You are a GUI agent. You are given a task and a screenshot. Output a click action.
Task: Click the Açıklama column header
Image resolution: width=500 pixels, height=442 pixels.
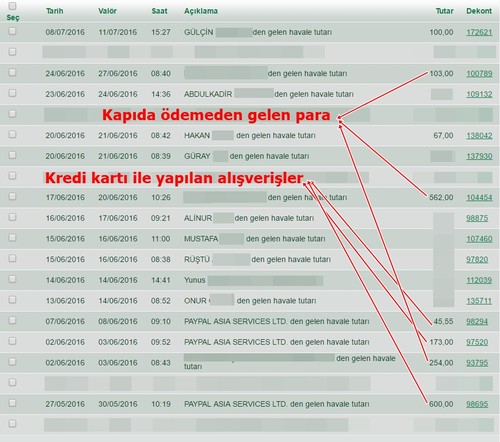click(201, 11)
